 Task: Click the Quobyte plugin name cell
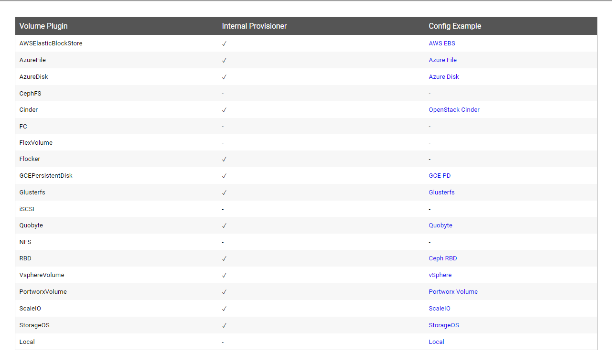click(31, 225)
